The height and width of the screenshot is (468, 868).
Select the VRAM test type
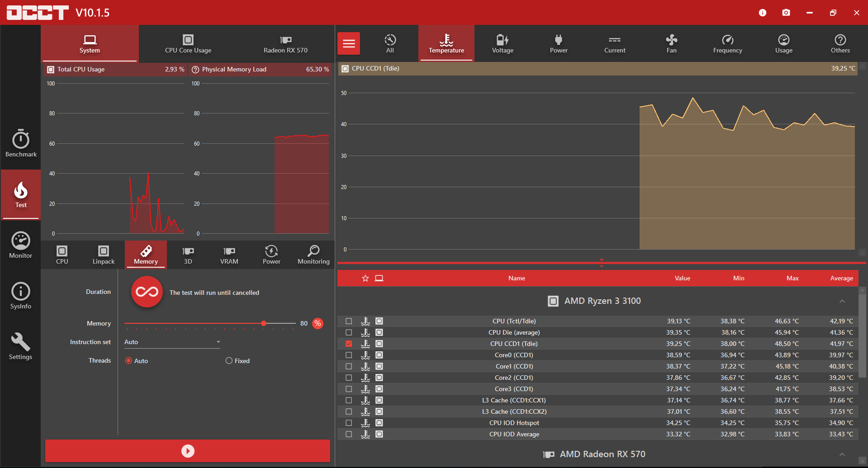pos(229,255)
